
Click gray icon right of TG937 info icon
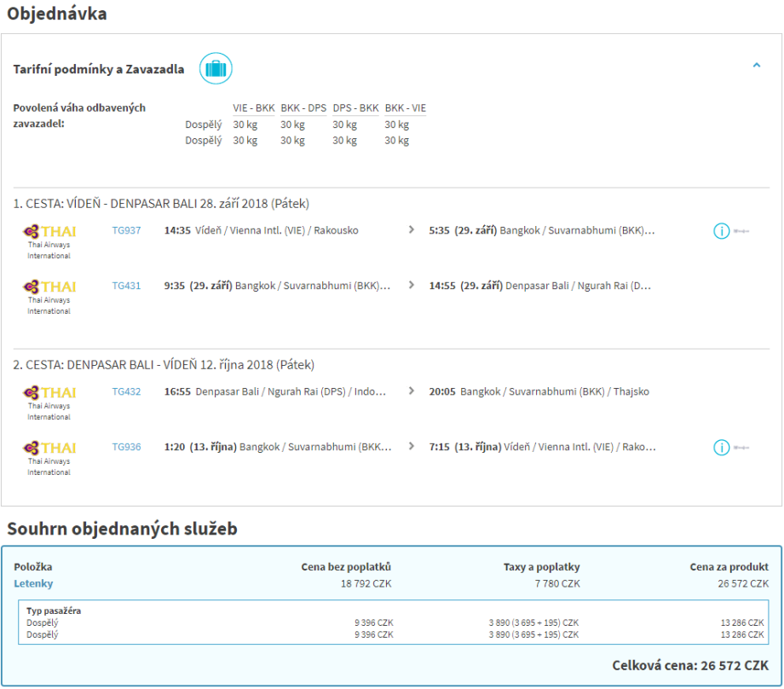(x=741, y=231)
